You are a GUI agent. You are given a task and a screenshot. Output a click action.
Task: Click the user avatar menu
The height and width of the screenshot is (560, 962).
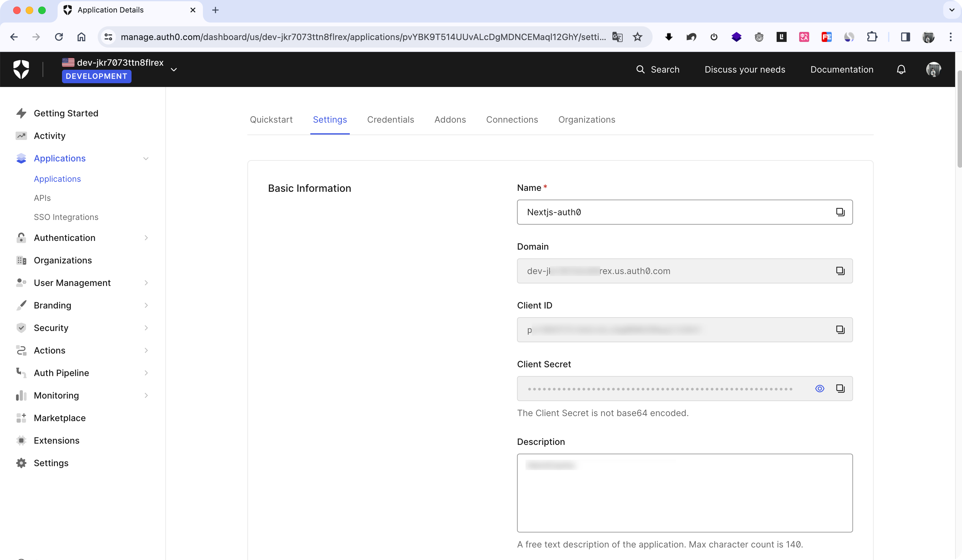point(933,69)
